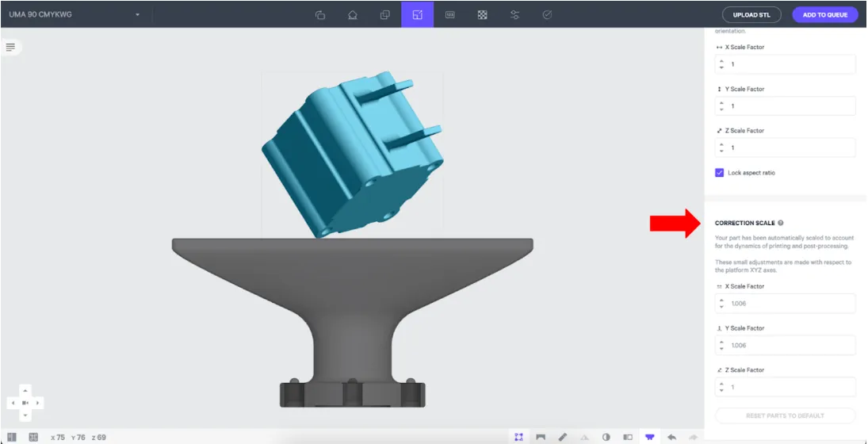Click the top Y Scale Factor input field

coord(786,105)
